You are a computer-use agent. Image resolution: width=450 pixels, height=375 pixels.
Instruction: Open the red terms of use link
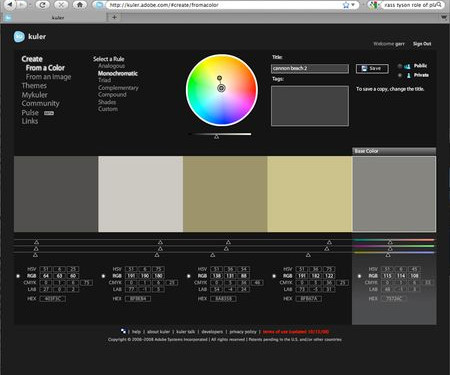coord(296,332)
